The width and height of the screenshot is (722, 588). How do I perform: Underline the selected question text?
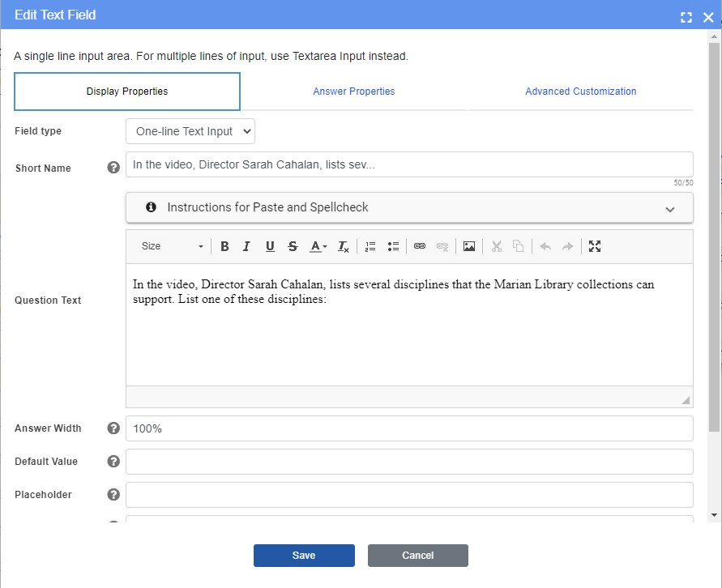[x=269, y=246]
